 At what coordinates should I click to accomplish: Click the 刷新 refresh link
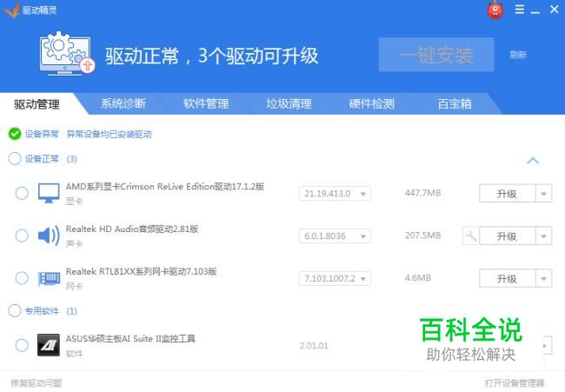[x=518, y=55]
